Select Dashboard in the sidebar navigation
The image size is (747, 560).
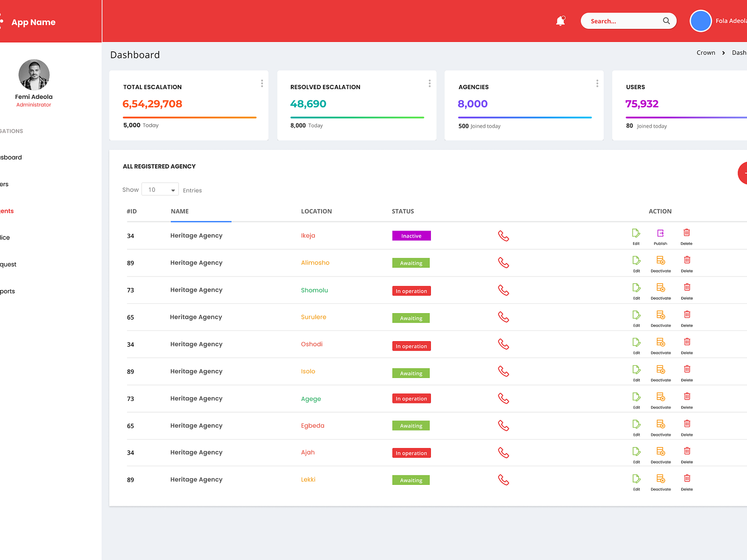click(10, 157)
